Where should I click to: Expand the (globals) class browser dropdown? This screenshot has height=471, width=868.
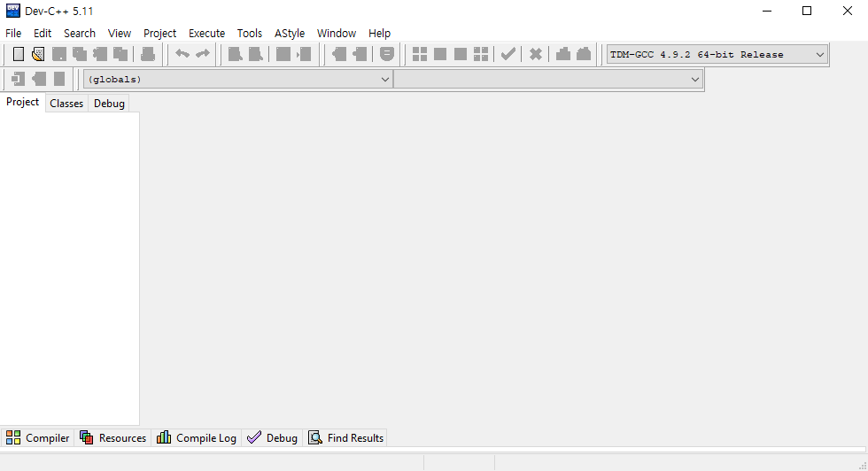pos(237,79)
